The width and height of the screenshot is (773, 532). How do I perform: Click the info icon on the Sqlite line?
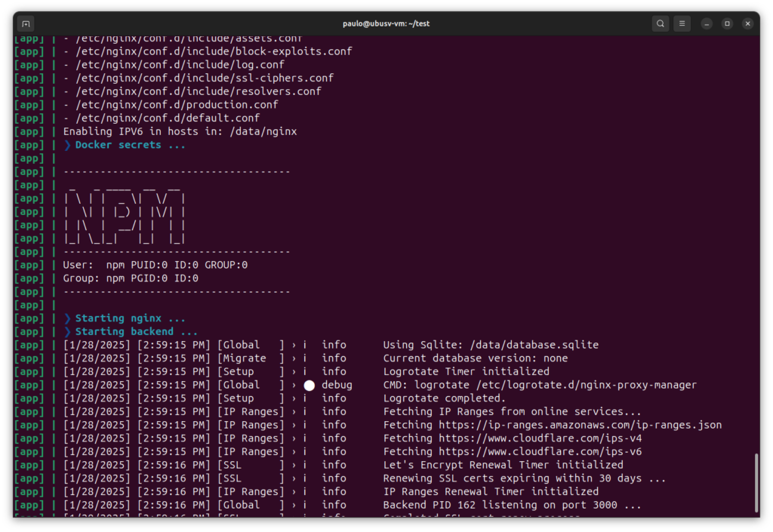click(304, 345)
